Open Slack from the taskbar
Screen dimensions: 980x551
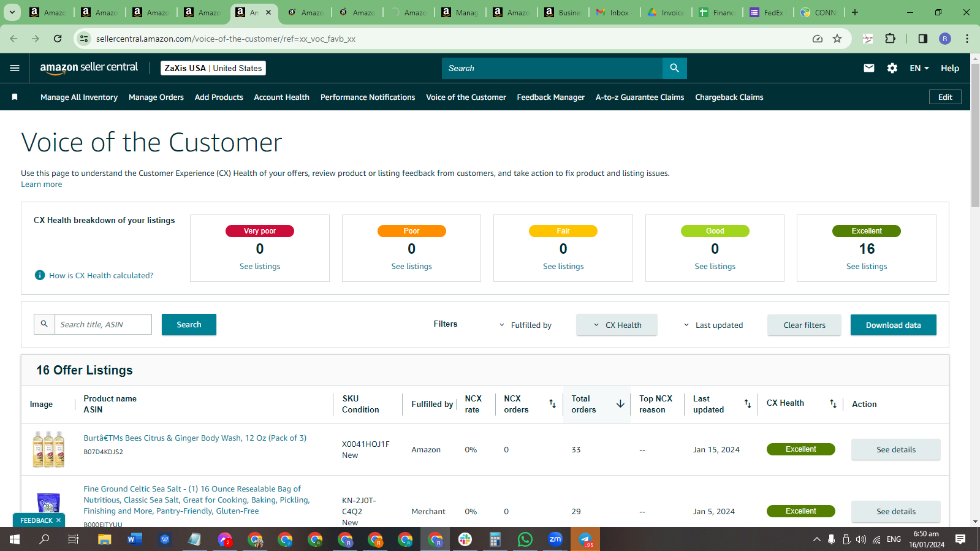[x=465, y=539]
